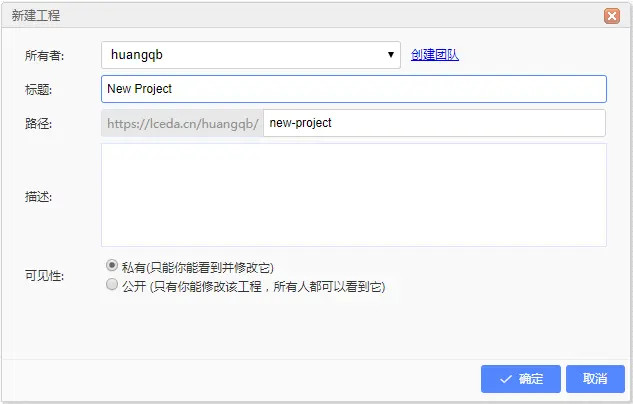This screenshot has width=633, height=404.
Task: Click the 所有者 field label
Action: pyautogui.click(x=44, y=55)
